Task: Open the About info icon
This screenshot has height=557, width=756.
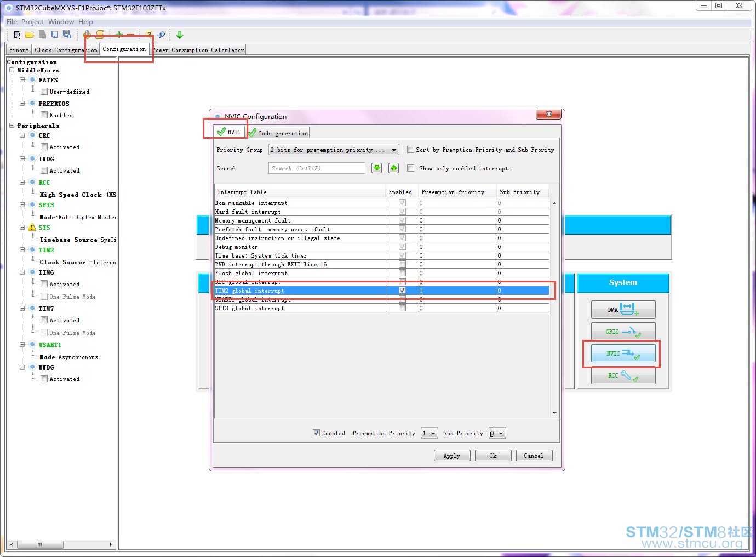Action: (x=161, y=35)
